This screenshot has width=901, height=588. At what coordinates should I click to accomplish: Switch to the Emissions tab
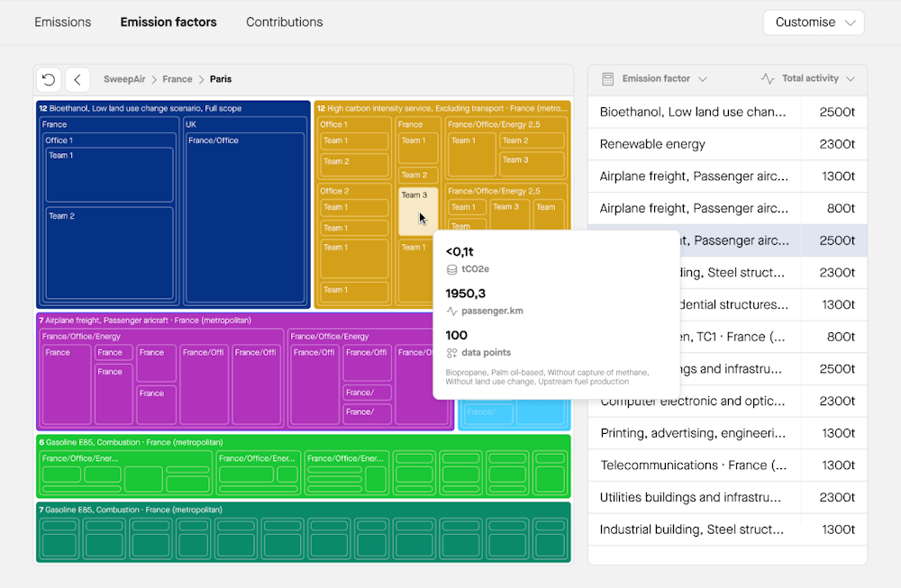(x=62, y=22)
